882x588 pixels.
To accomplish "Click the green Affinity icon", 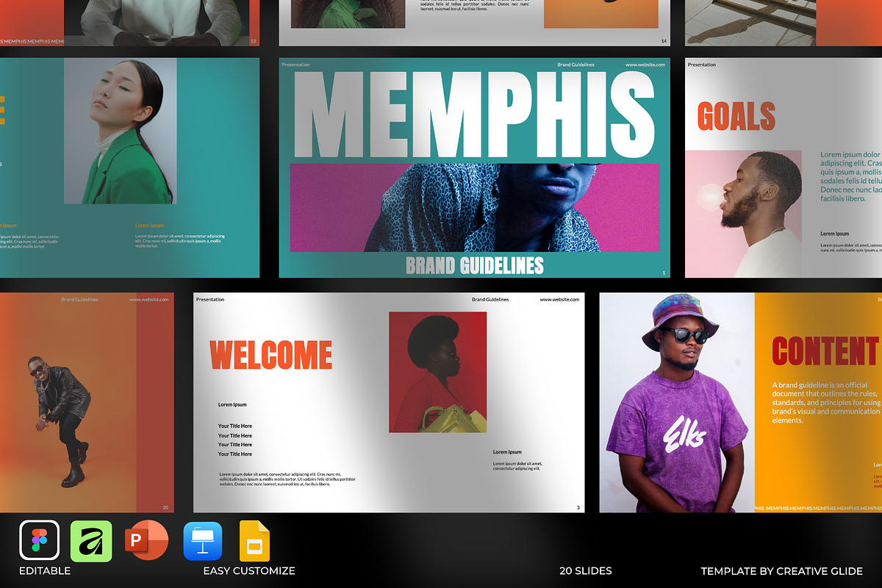I will [x=91, y=541].
